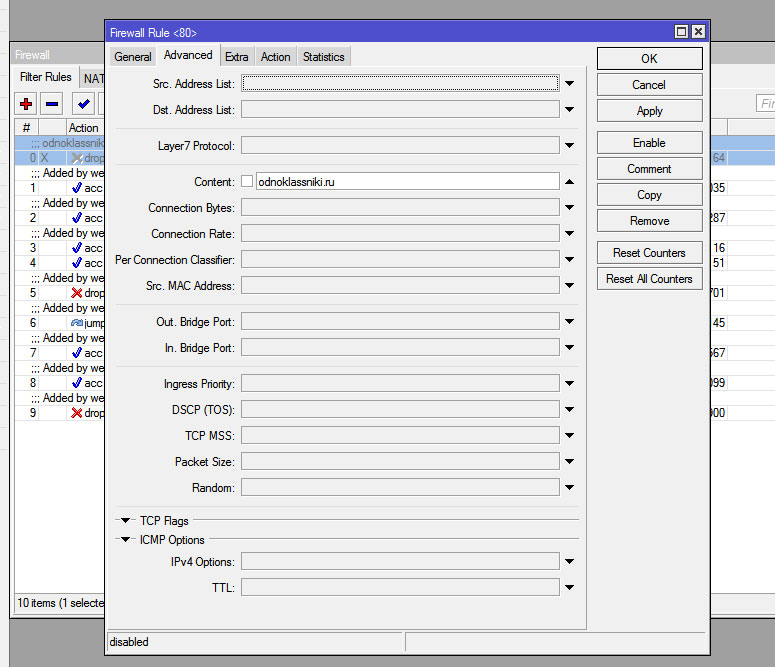This screenshot has width=775, height=667.
Task: Click the blue checkmark enable rule icon
Action: tap(84, 104)
